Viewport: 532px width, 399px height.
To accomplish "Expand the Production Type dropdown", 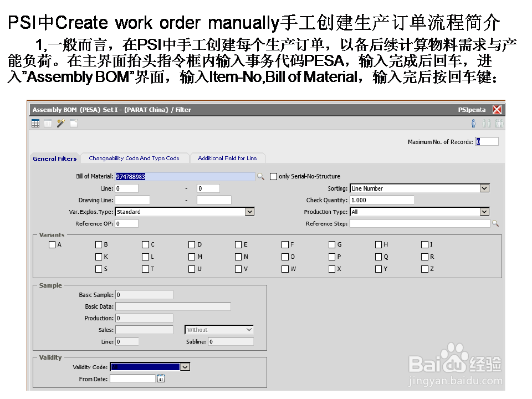I will 484,212.
